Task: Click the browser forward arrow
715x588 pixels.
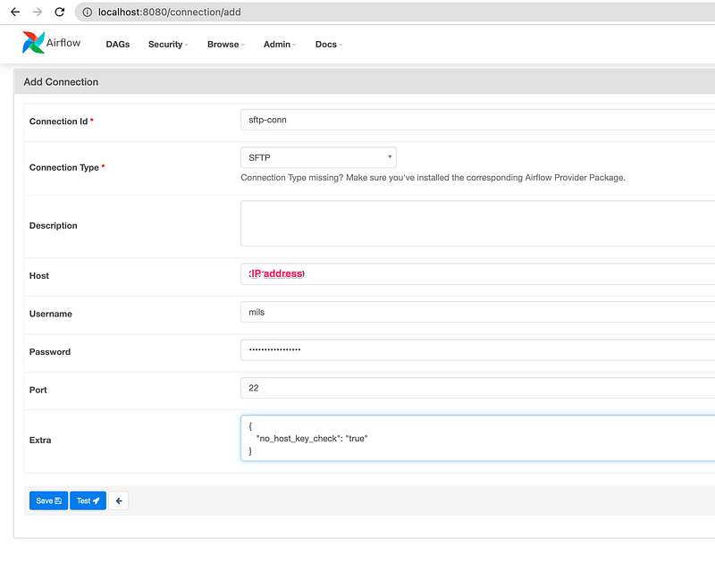Action: 37,13
